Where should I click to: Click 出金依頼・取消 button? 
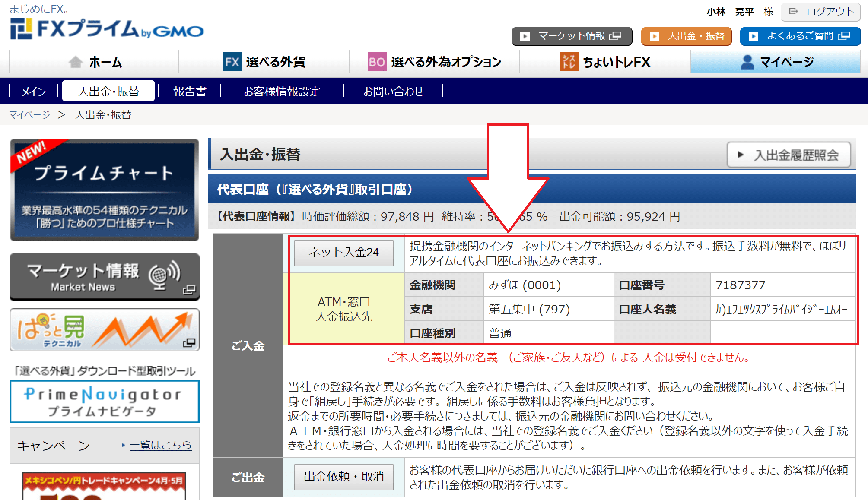pyautogui.click(x=344, y=477)
